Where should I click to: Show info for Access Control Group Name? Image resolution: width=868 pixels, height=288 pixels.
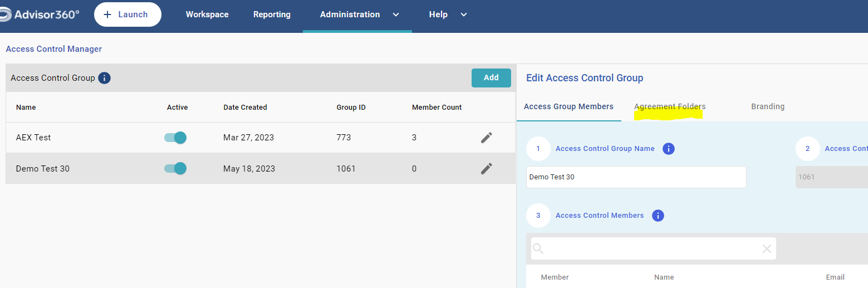coord(669,149)
